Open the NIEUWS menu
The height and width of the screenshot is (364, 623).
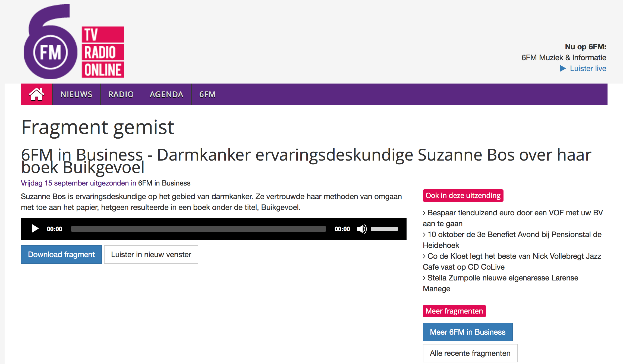point(76,94)
